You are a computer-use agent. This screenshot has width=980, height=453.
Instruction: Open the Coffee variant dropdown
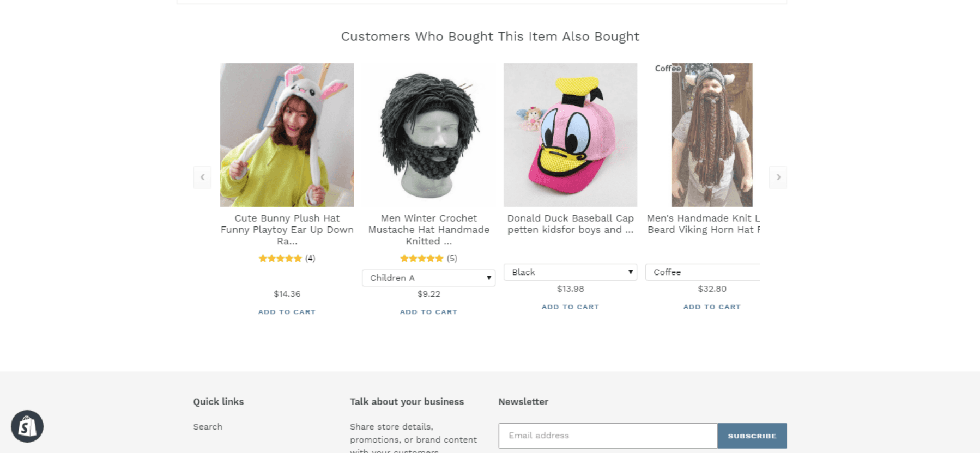coord(703,272)
